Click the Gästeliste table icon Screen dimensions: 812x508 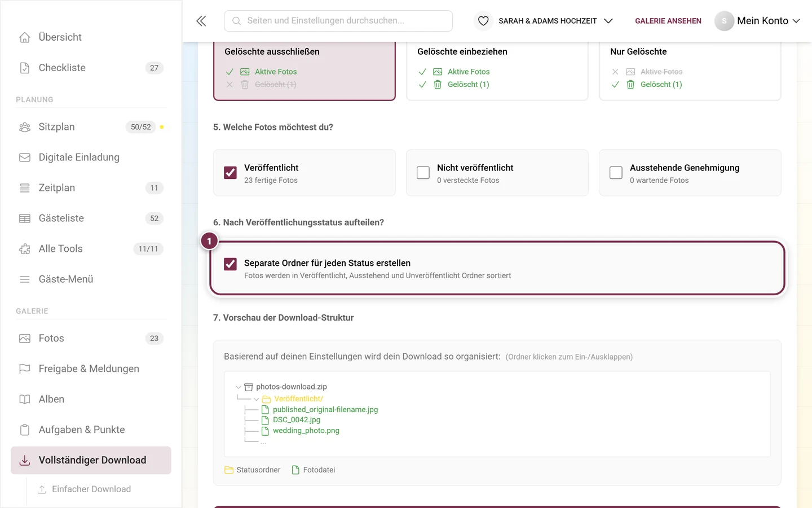pyautogui.click(x=25, y=218)
